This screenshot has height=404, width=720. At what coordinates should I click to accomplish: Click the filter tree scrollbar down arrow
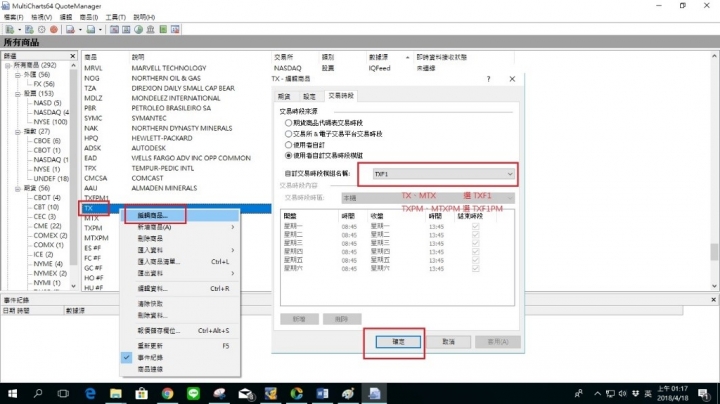click(73, 286)
